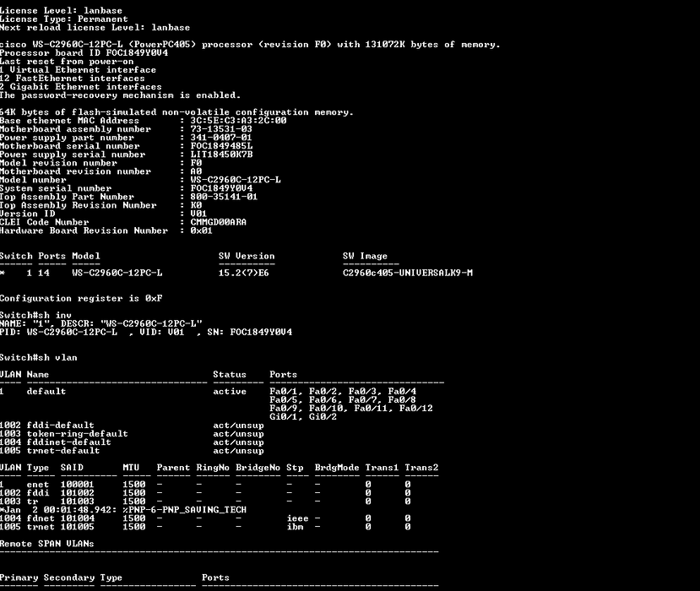Click SAID value 101002
Screen dimensions: 700x591
click(x=77, y=493)
